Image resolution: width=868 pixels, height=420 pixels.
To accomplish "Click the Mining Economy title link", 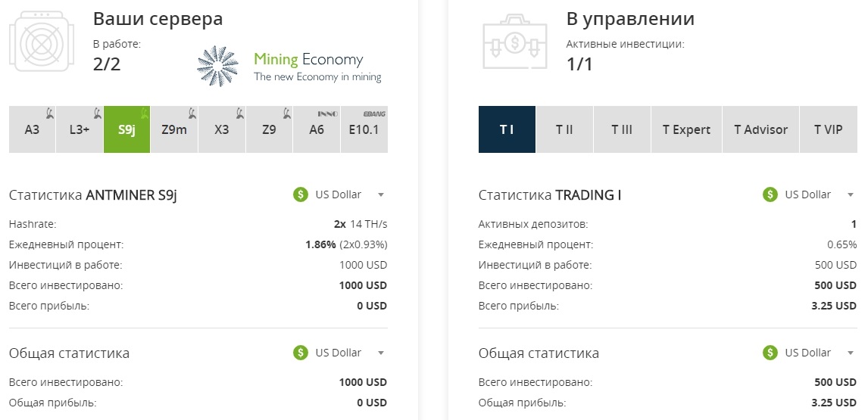I will tap(308, 59).
